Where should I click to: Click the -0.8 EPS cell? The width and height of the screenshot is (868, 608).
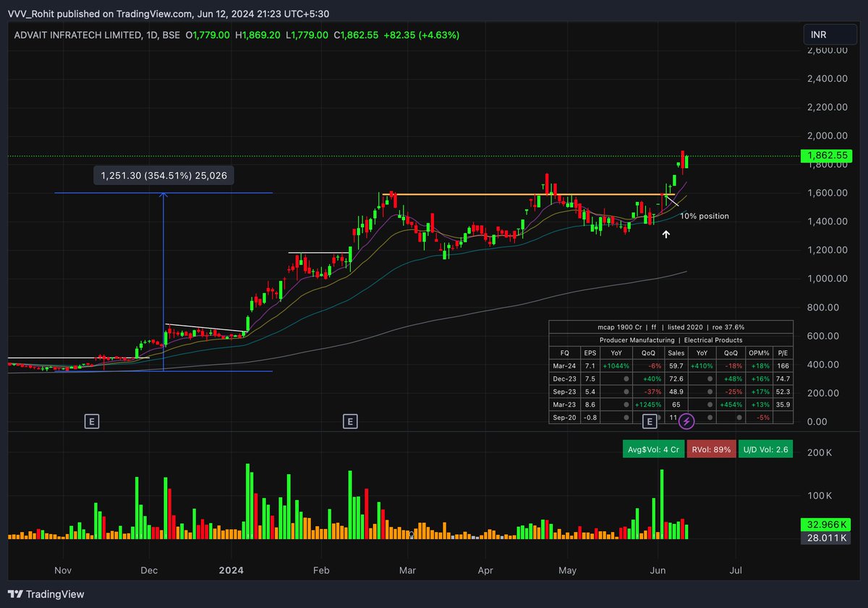pyautogui.click(x=590, y=418)
